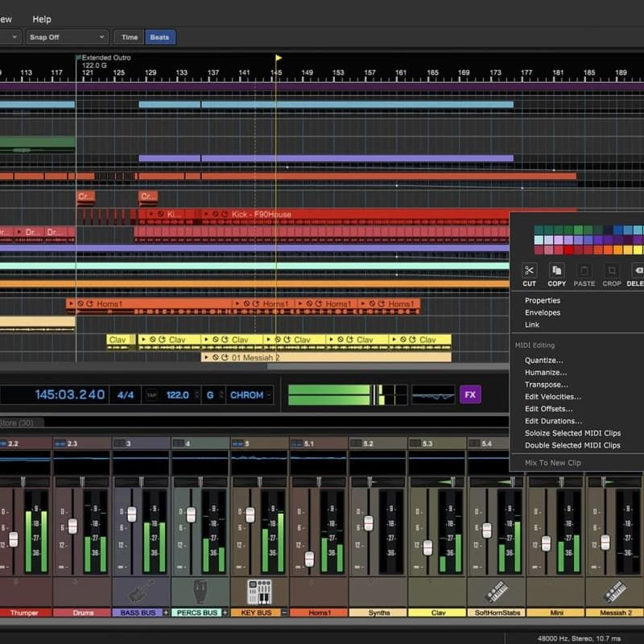Switch timeline to Beats mode
This screenshot has height=644, width=644.
point(159,37)
